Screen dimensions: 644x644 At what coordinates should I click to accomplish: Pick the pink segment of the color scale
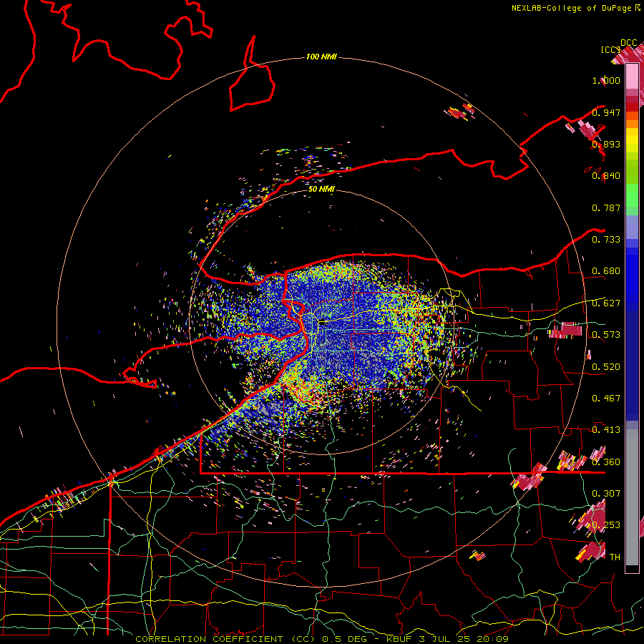click(x=632, y=77)
